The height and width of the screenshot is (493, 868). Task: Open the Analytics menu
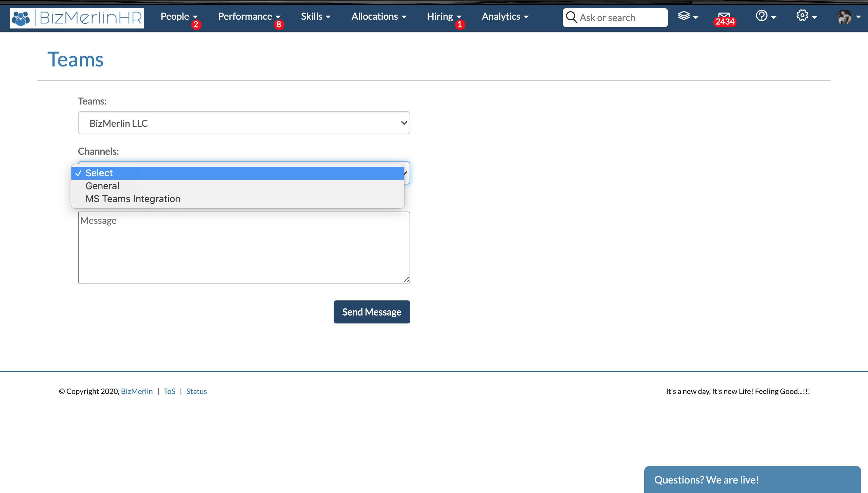click(x=505, y=16)
